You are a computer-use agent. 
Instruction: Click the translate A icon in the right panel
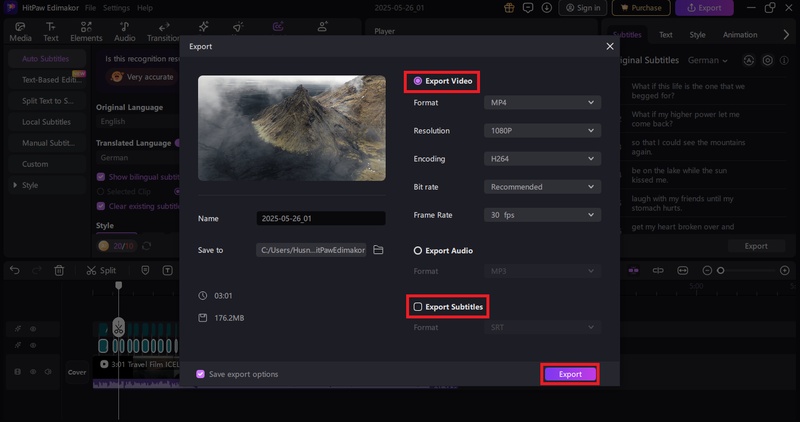coord(748,60)
